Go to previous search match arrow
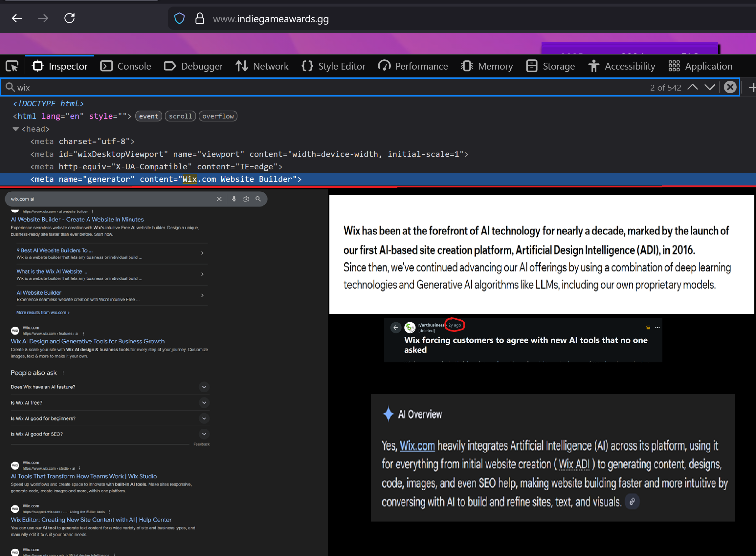 click(x=692, y=87)
